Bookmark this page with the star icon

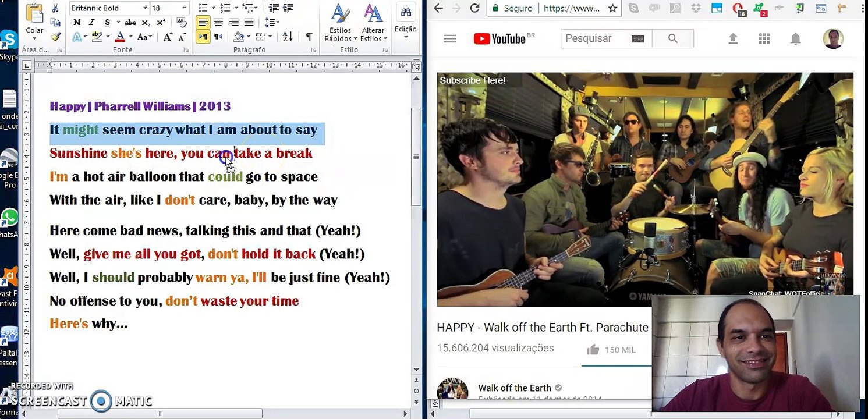612,8
